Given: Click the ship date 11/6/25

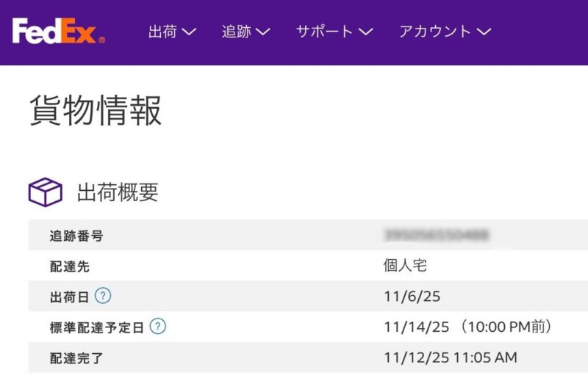Looking at the screenshot, I should tap(412, 297).
